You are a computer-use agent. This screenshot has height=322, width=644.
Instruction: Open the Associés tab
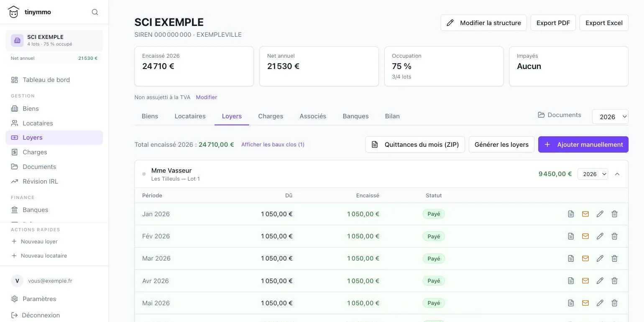[313, 116]
